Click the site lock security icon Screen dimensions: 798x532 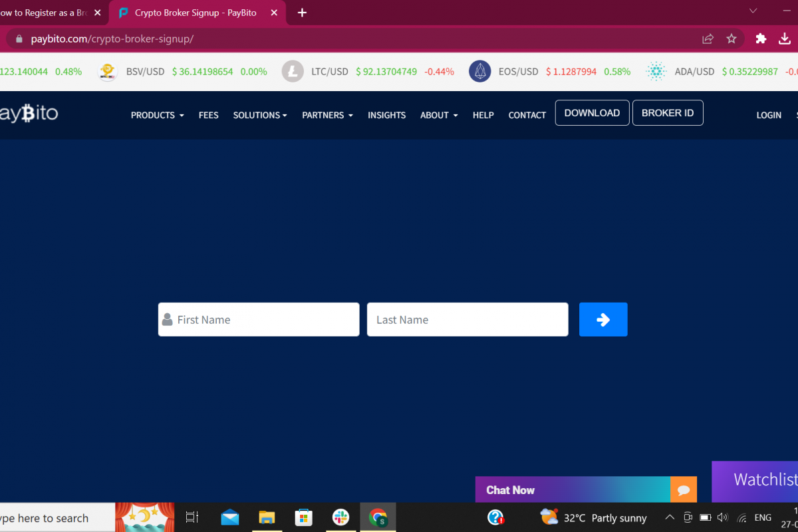click(x=19, y=39)
